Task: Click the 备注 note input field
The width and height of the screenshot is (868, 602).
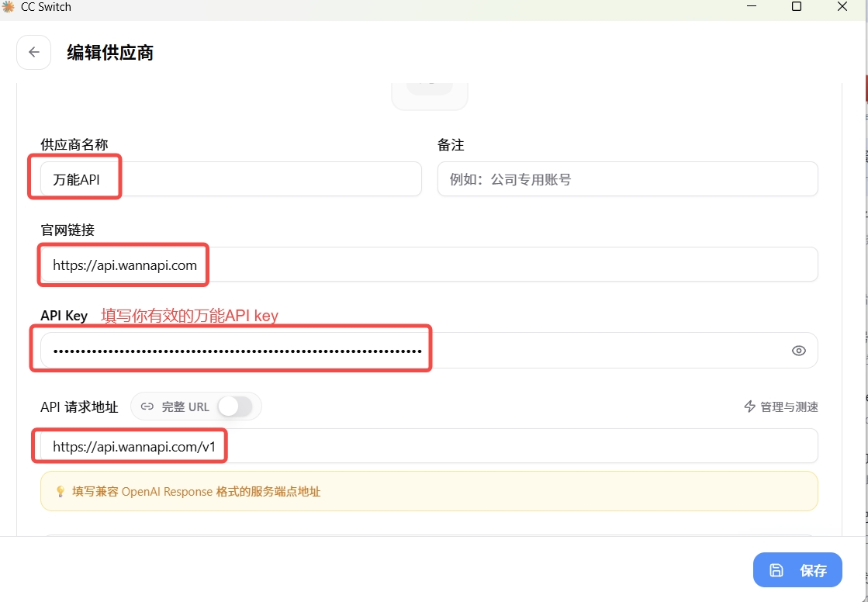Action: (628, 179)
